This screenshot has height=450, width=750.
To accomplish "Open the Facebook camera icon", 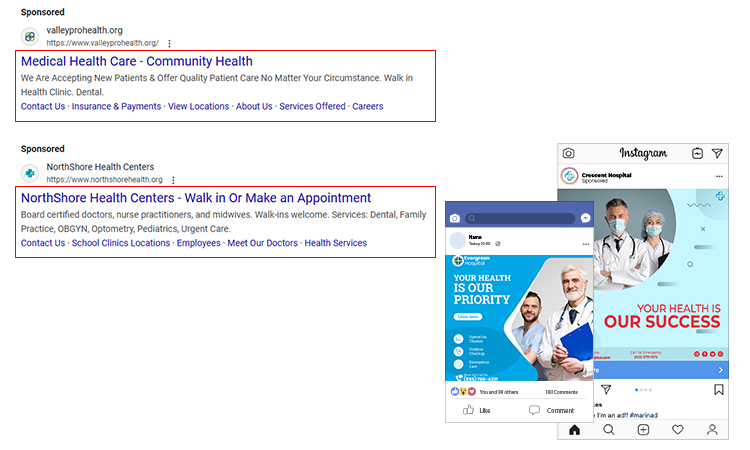I will pyautogui.click(x=455, y=219).
